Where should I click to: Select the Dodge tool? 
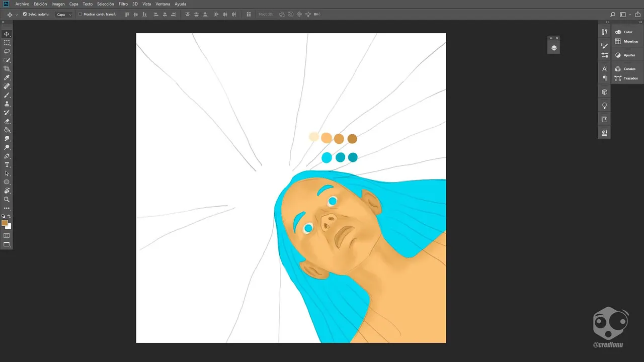pyautogui.click(x=7, y=147)
